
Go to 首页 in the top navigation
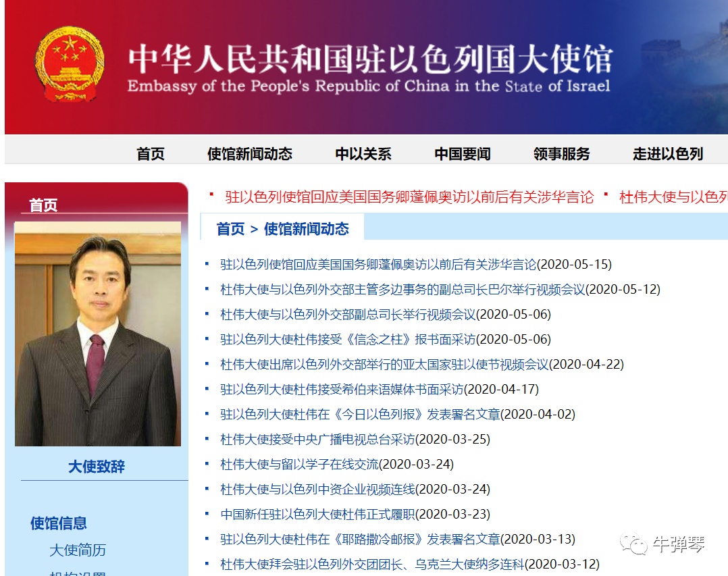(150, 154)
